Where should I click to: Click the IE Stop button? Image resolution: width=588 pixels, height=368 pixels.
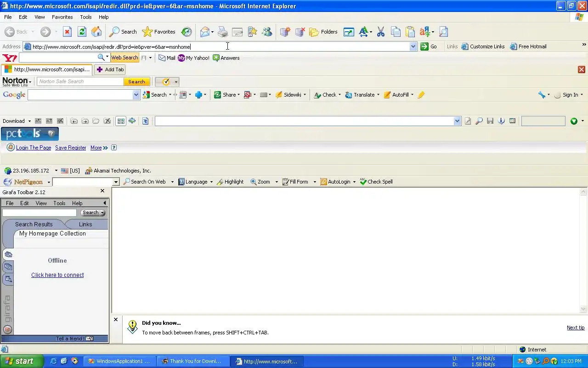pos(67,32)
